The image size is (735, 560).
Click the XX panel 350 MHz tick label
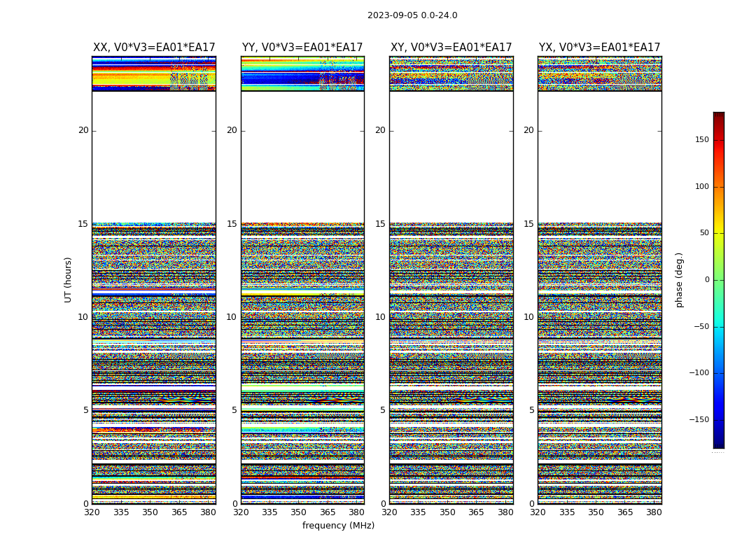pyautogui.click(x=150, y=512)
